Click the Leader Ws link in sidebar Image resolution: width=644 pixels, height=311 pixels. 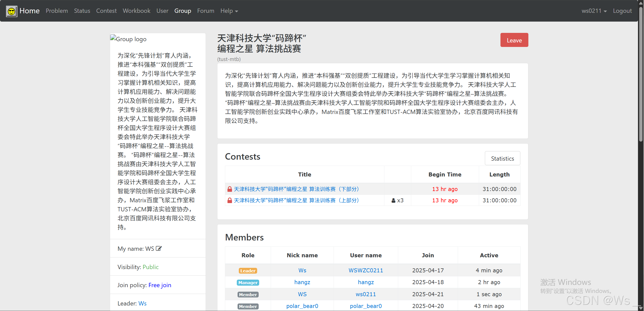(x=142, y=303)
